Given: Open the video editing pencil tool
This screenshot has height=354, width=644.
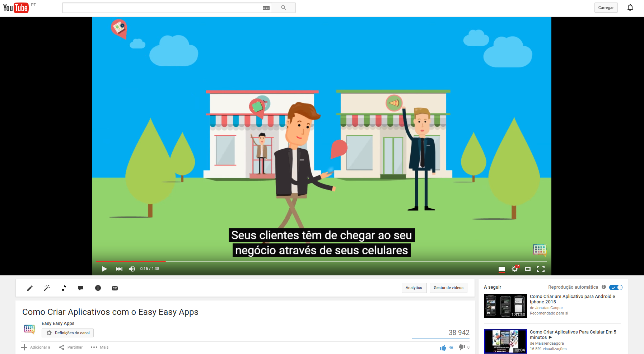Looking at the screenshot, I should (x=30, y=288).
